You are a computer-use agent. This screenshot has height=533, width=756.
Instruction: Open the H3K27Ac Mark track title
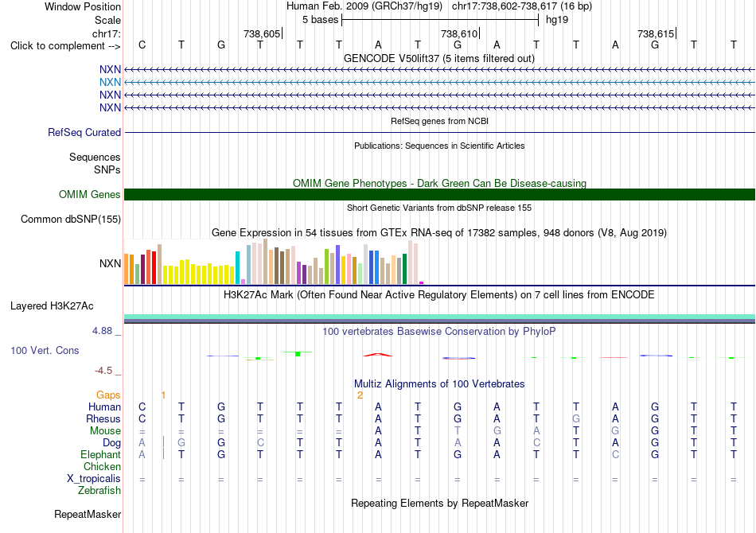tap(439, 295)
